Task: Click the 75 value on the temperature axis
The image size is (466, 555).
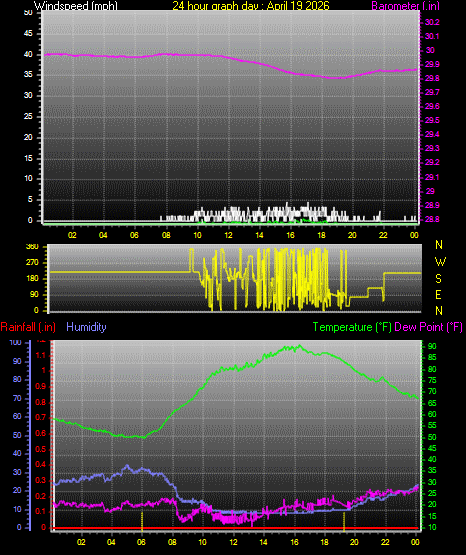Action: [x=432, y=380]
